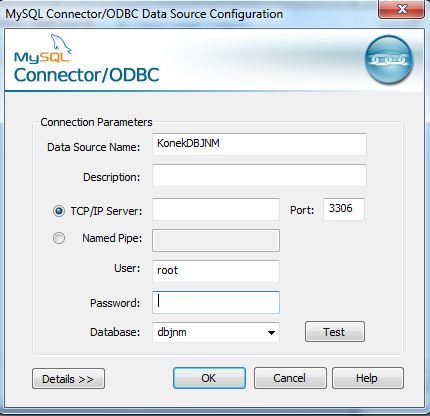Close the dialog with the X button
Image resolution: width=430 pixels, height=416 pixels.
[402, 9]
